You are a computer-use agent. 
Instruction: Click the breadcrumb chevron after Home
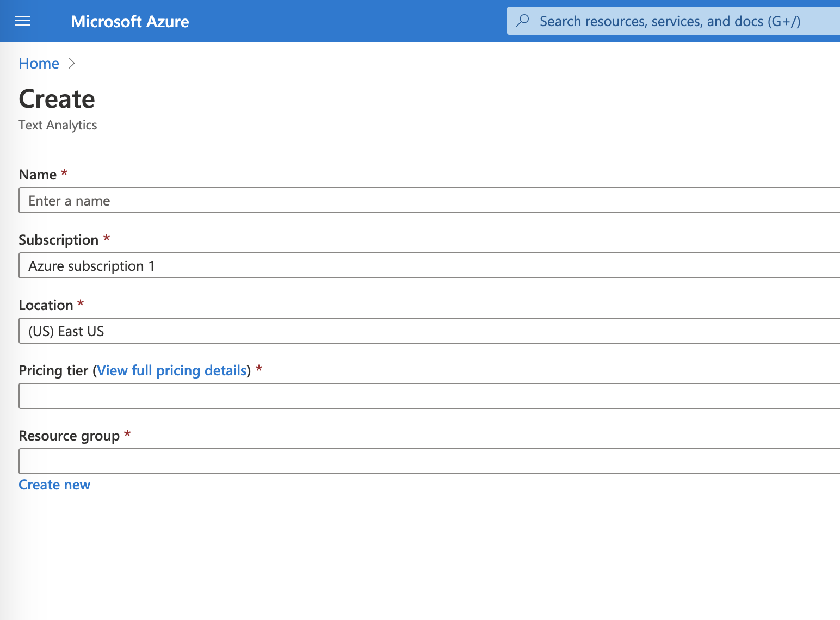pos(72,63)
